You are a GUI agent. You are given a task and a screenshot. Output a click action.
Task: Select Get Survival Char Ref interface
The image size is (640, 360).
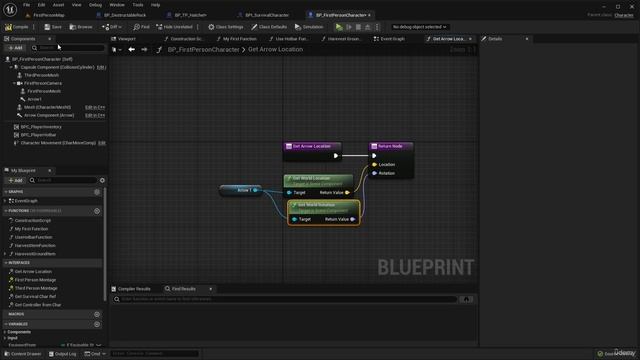[35, 297]
